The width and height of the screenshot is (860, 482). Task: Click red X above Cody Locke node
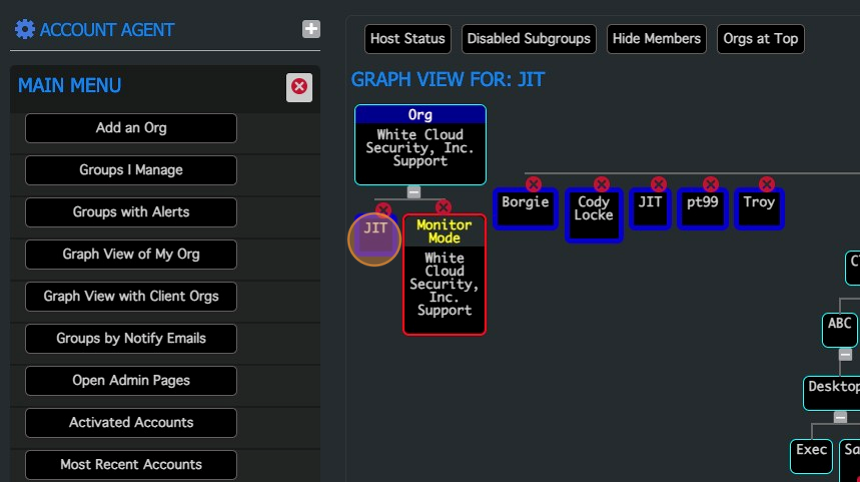tap(601, 184)
